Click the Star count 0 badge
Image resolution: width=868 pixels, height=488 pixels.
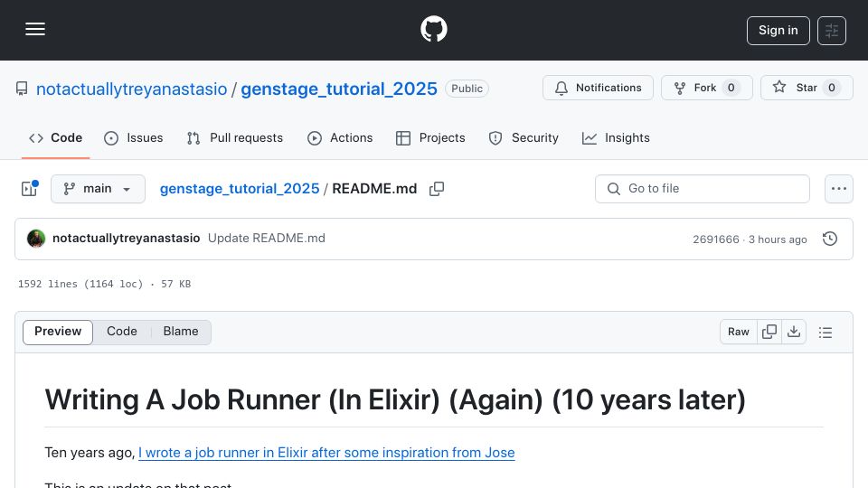[x=832, y=88]
